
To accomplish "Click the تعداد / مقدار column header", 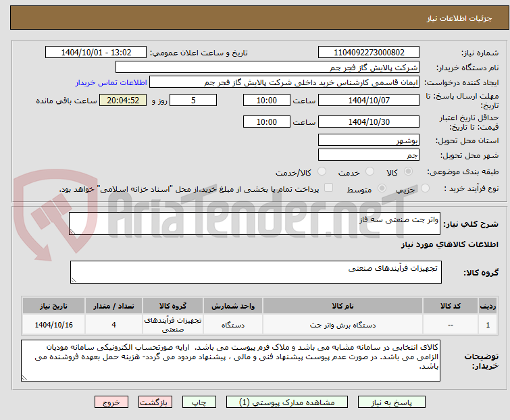I will coord(113,306).
